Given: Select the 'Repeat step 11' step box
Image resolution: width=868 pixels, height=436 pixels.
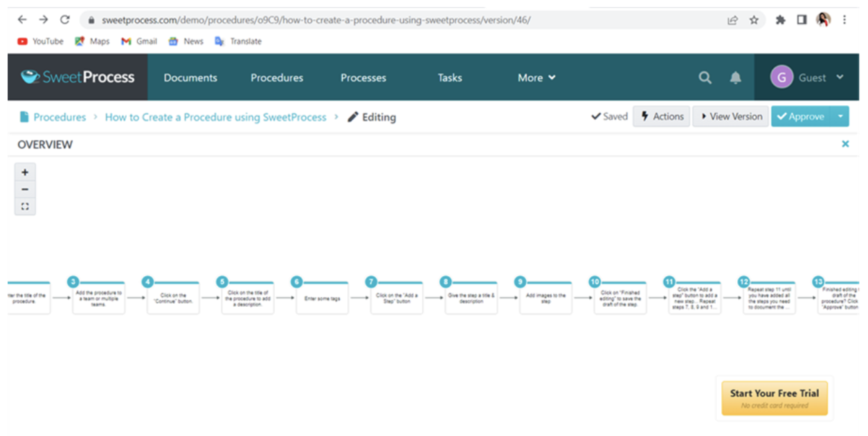Looking at the screenshot, I should [x=769, y=298].
